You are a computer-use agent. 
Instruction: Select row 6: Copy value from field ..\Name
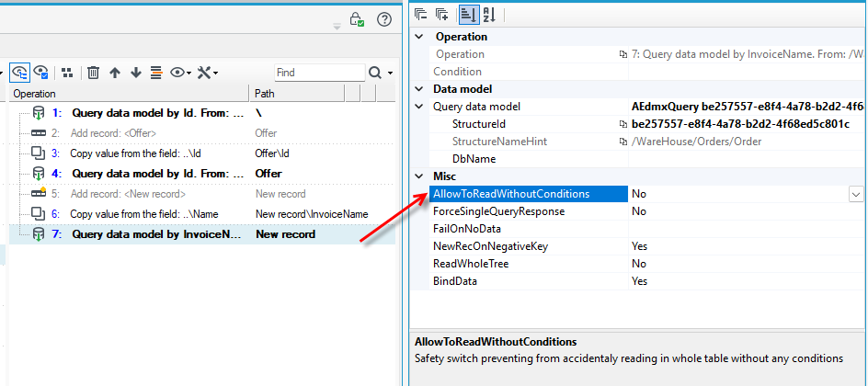[202, 214]
